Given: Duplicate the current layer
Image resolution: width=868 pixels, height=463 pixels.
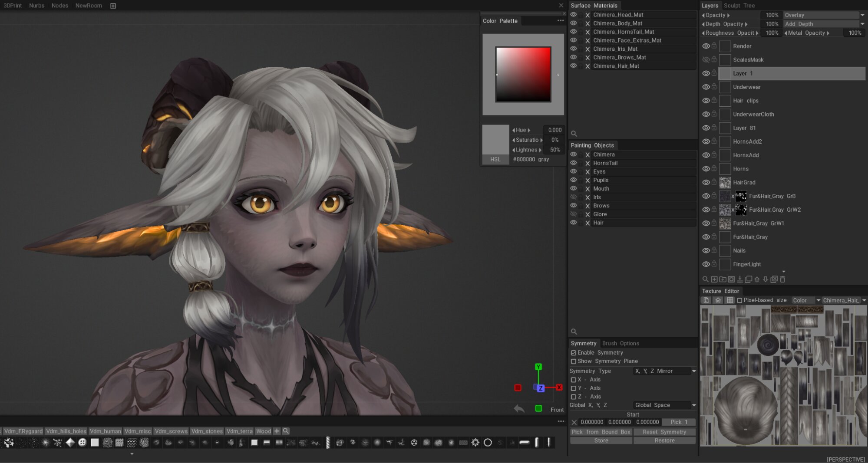Looking at the screenshot, I should (748, 279).
